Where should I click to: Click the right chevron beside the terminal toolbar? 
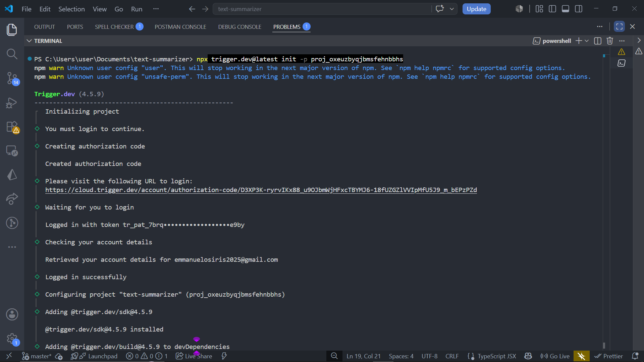[639, 40]
